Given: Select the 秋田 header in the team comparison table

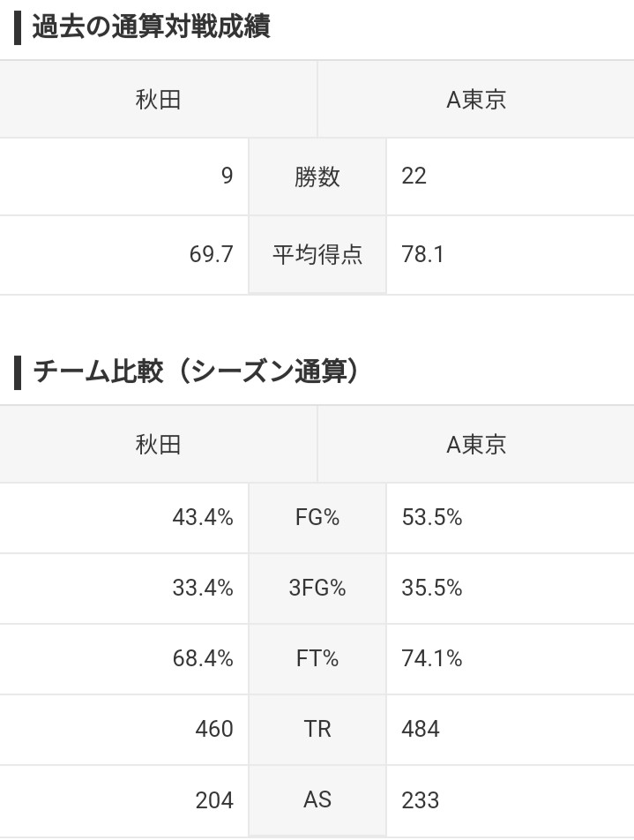Looking at the screenshot, I should pos(158,445).
